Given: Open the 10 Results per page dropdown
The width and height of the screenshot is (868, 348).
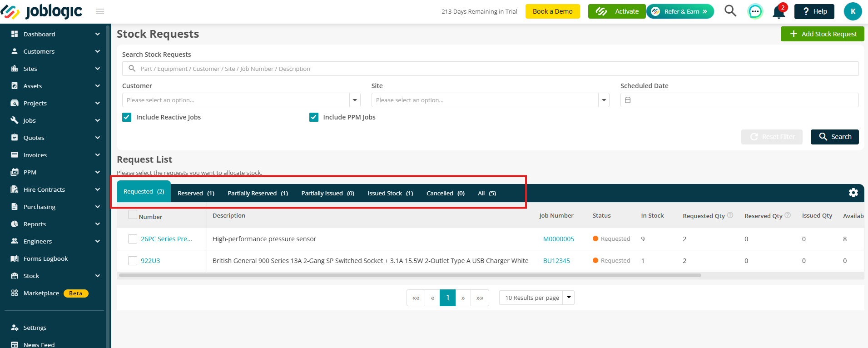Looking at the screenshot, I should [536, 298].
